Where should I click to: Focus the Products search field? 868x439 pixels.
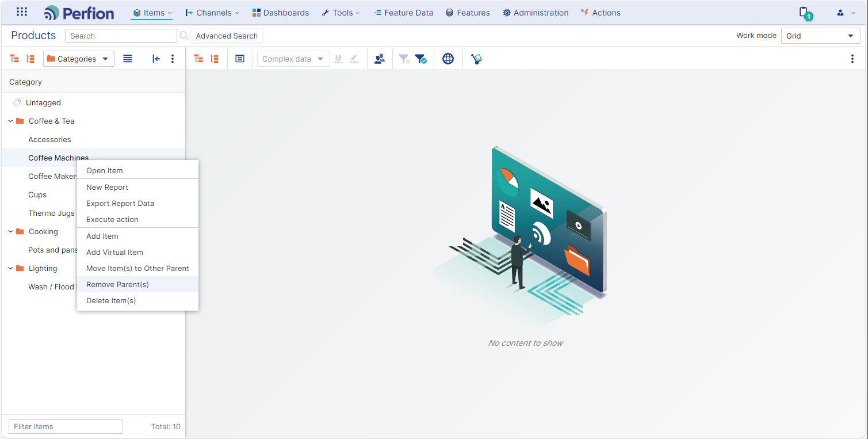[x=121, y=36]
